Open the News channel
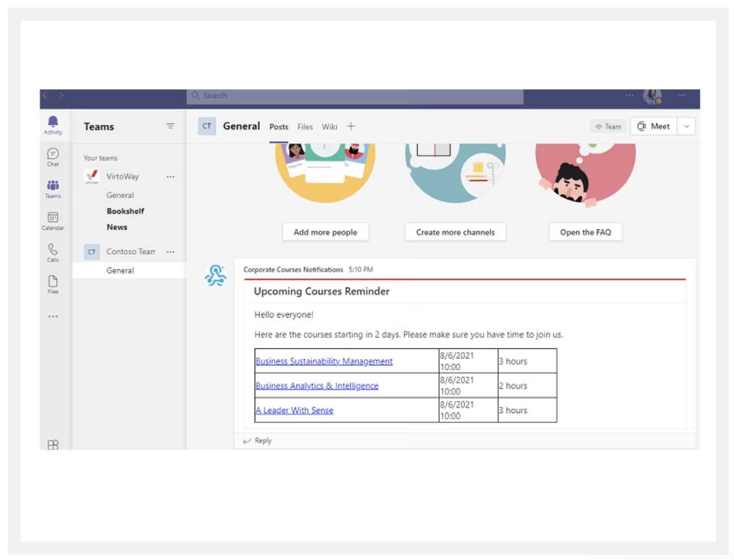This screenshot has width=734, height=560. [117, 227]
